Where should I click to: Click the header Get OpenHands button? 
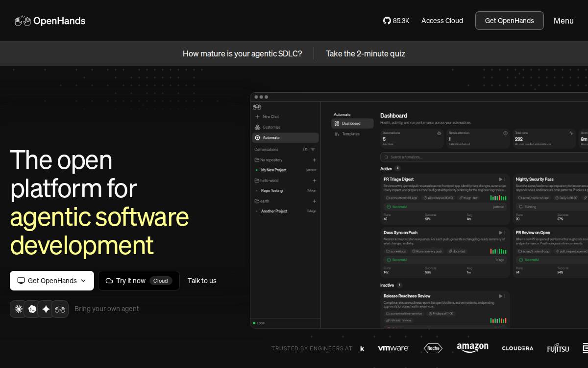pos(510,21)
